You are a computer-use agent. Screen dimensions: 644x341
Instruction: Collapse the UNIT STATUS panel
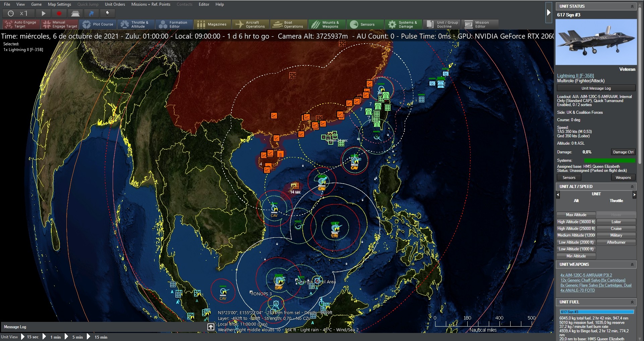632,6
